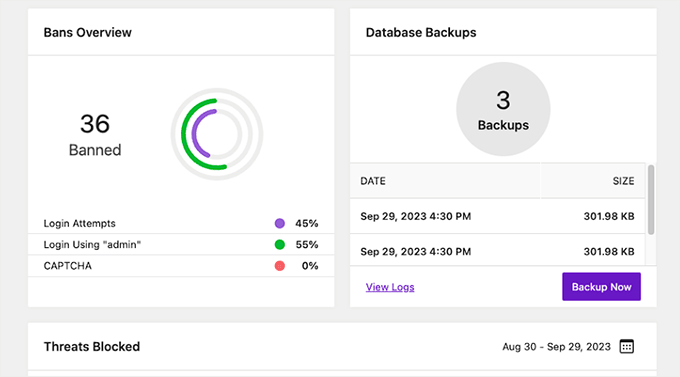
Task: Click the bans donut chart
Action: pyautogui.click(x=217, y=134)
